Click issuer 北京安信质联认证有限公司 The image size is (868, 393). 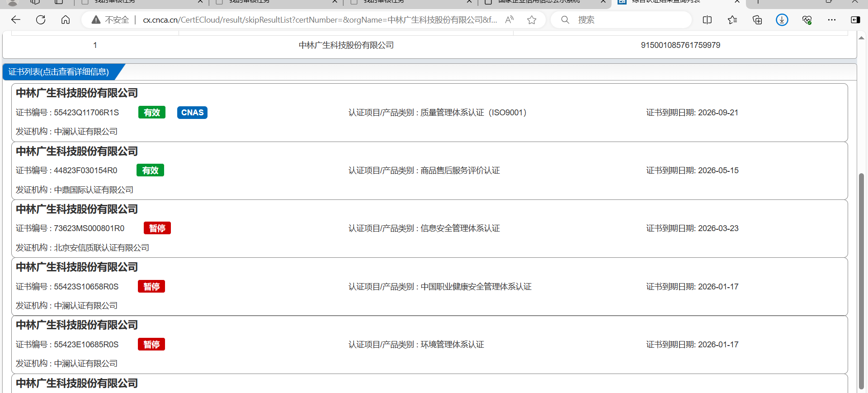point(102,248)
